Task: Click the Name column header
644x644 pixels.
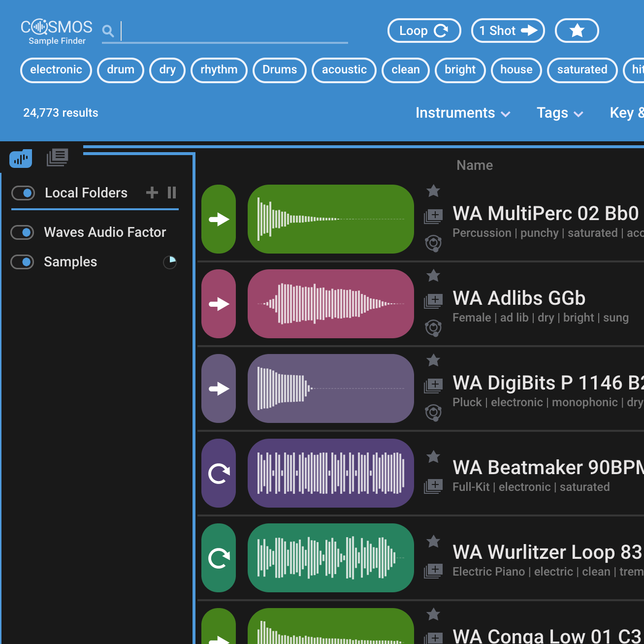Action: point(475,165)
